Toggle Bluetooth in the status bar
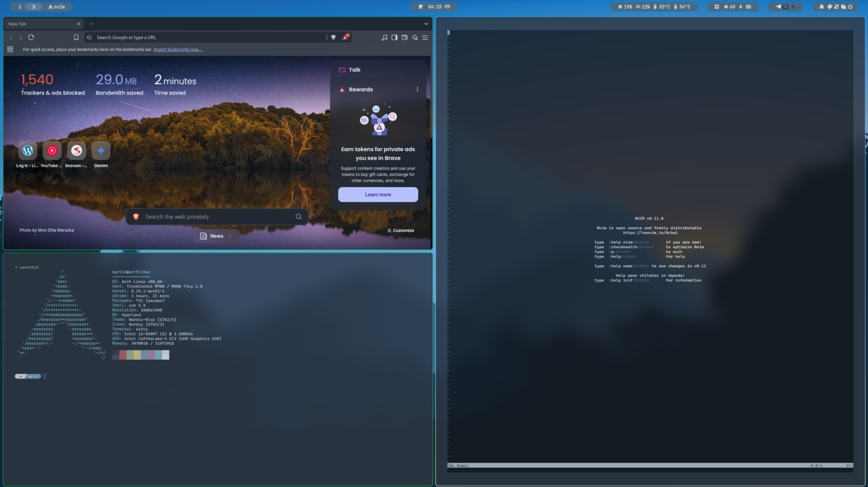Image resolution: width=868 pixels, height=487 pixels. tap(793, 6)
